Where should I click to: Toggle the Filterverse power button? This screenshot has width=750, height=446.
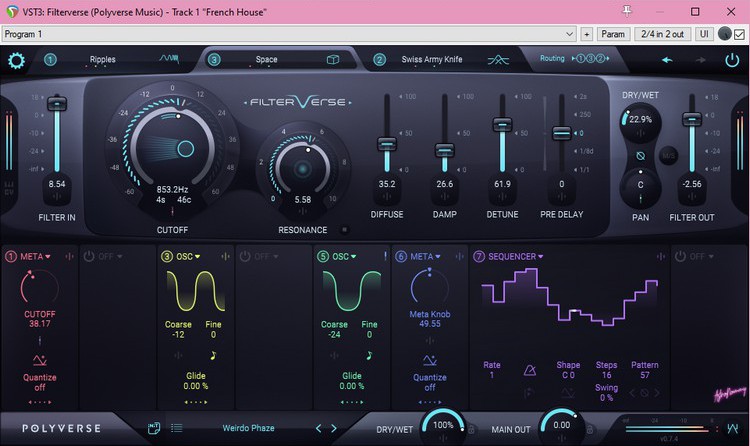pos(732,60)
